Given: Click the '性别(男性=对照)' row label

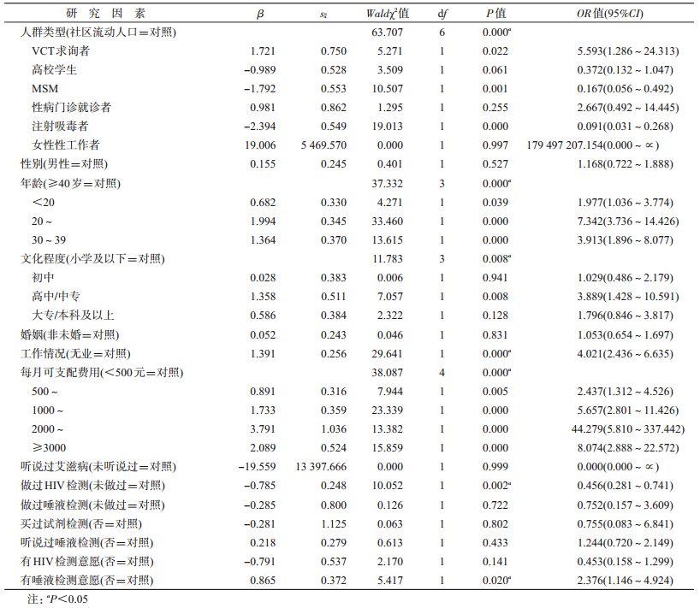Looking at the screenshot, I should coord(65,163).
